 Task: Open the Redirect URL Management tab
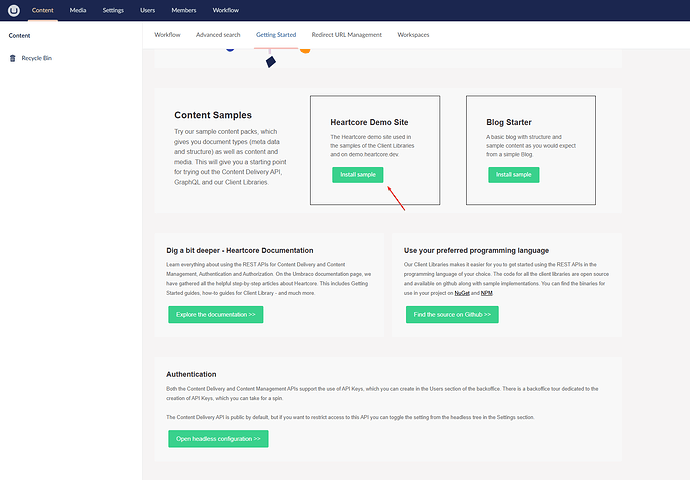347,35
